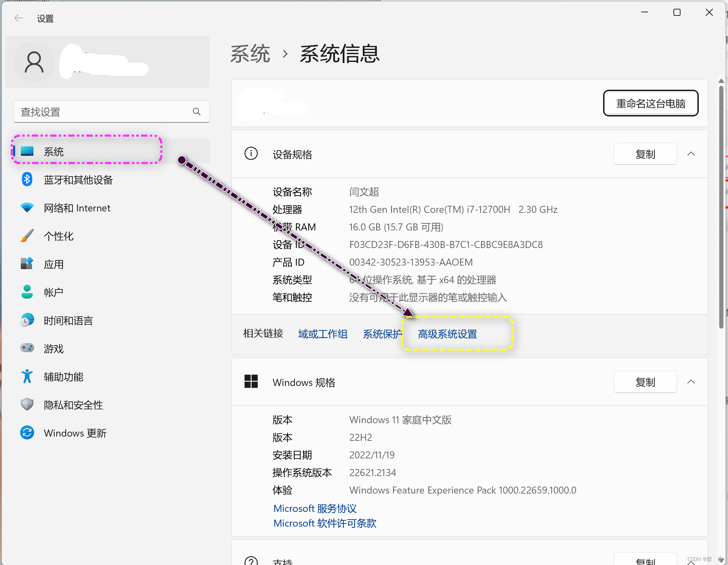
Task: Open Windows Update sync icon
Action: 27,433
